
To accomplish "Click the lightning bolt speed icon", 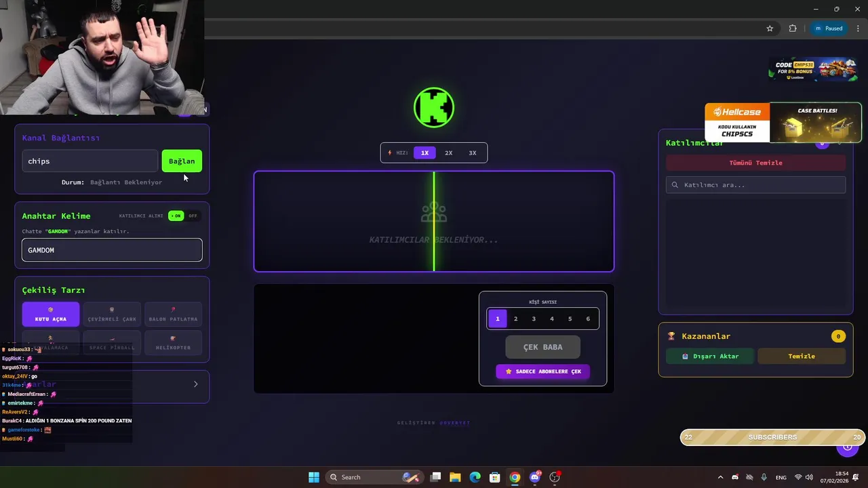I will coord(390,152).
